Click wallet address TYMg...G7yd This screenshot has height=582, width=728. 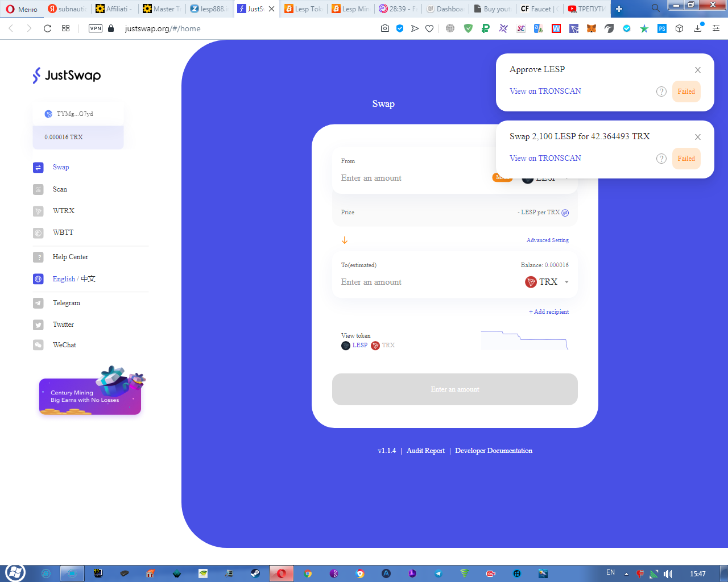tap(75, 114)
